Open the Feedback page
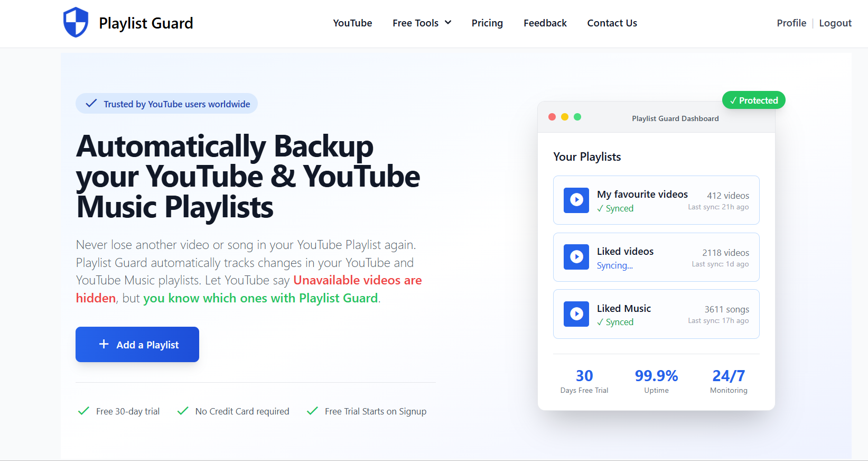 (x=545, y=23)
